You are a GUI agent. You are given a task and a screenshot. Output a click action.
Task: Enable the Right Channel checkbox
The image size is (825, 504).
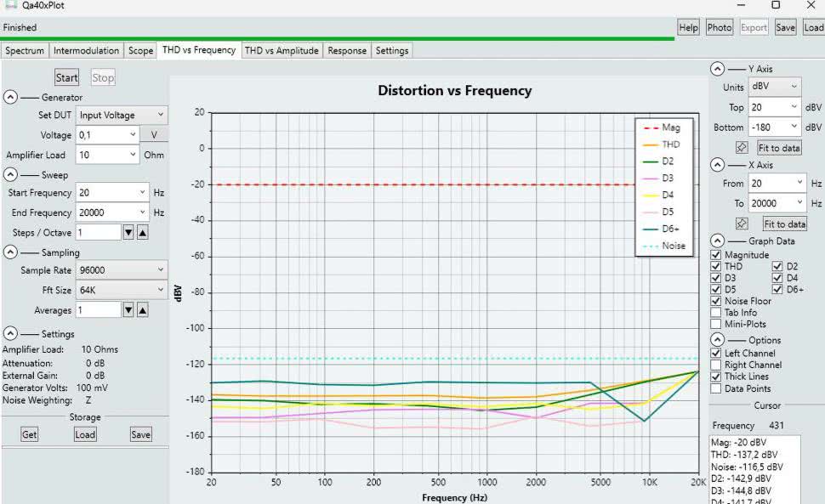715,365
